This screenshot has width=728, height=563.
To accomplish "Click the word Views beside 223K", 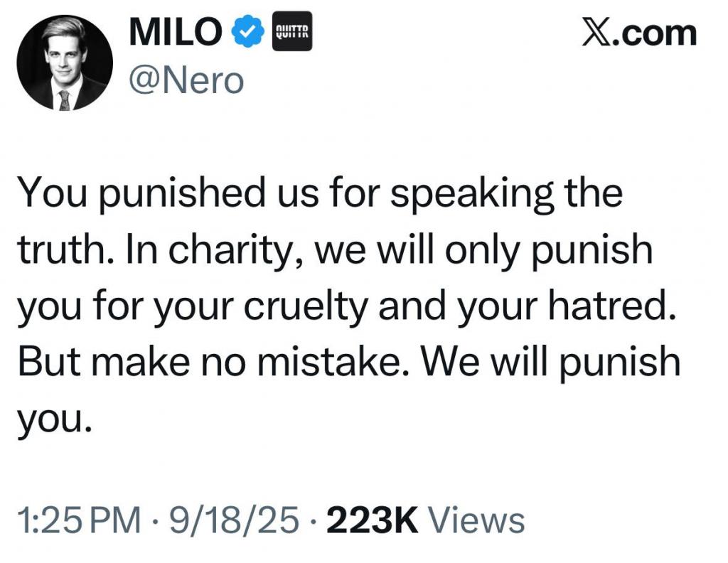I will 478,520.
